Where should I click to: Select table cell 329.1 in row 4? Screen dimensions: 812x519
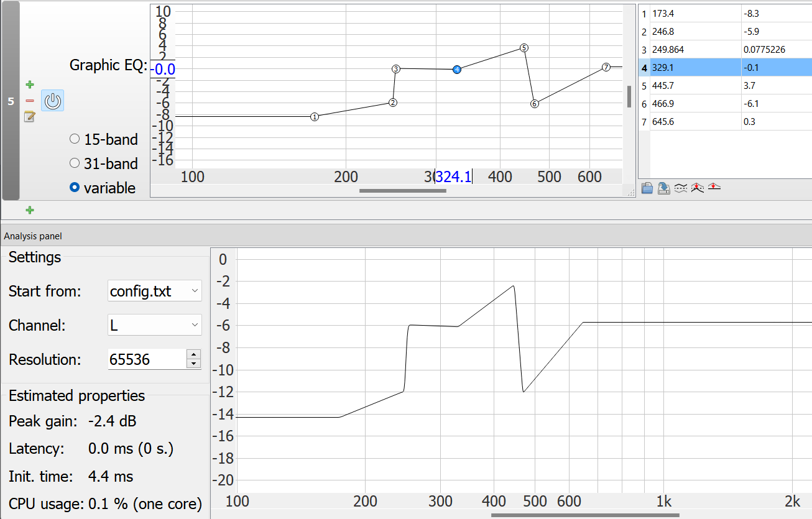point(695,67)
